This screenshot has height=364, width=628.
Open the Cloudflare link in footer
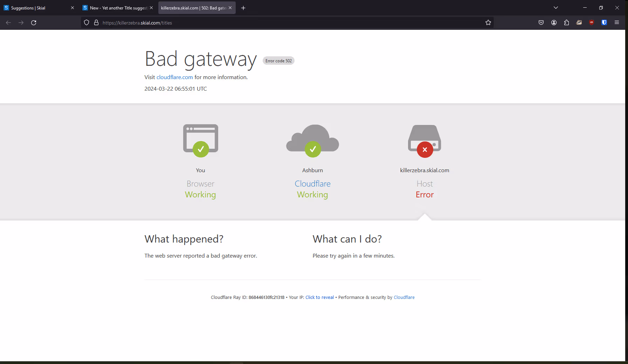[404, 297]
